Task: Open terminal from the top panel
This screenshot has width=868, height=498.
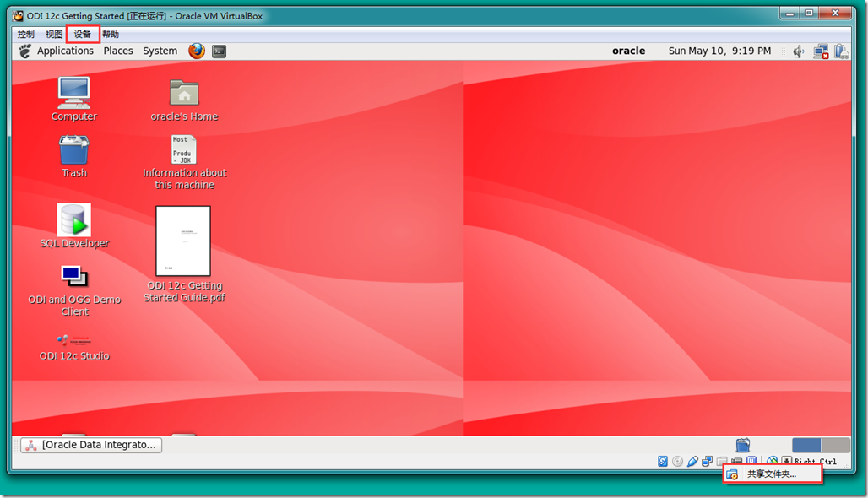Action: click(219, 51)
